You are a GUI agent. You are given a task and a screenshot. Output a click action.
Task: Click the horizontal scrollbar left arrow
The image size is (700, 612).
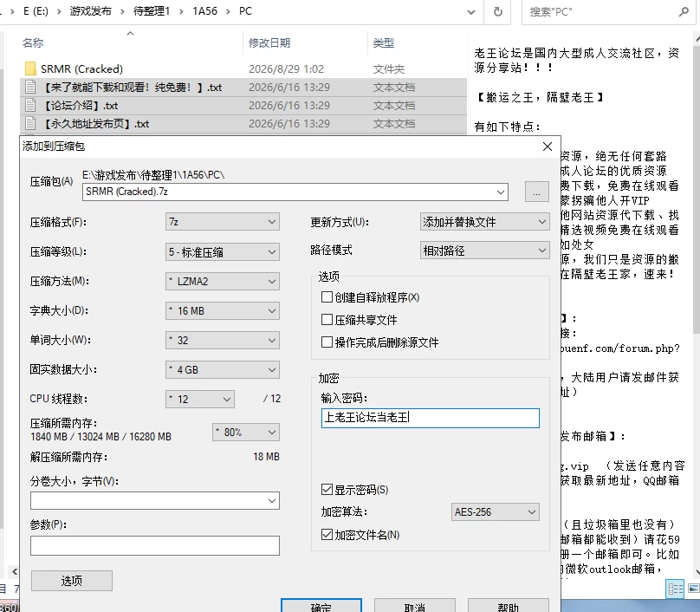pyautogui.click(x=15, y=571)
